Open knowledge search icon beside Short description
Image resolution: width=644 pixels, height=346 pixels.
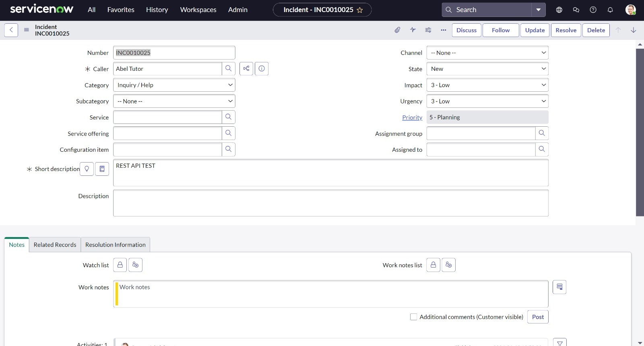(102, 169)
